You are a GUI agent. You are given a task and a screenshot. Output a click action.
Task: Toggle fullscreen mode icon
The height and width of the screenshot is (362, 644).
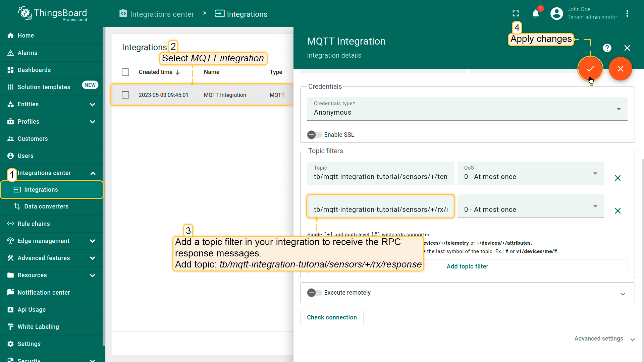point(516,14)
